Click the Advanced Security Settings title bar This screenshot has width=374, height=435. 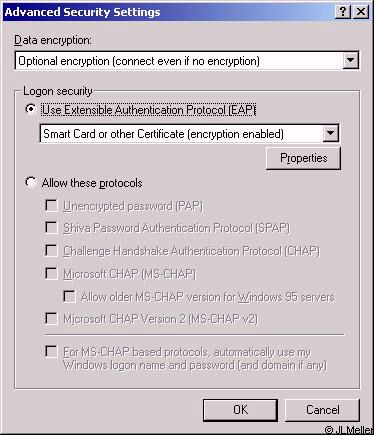pyautogui.click(x=167, y=12)
